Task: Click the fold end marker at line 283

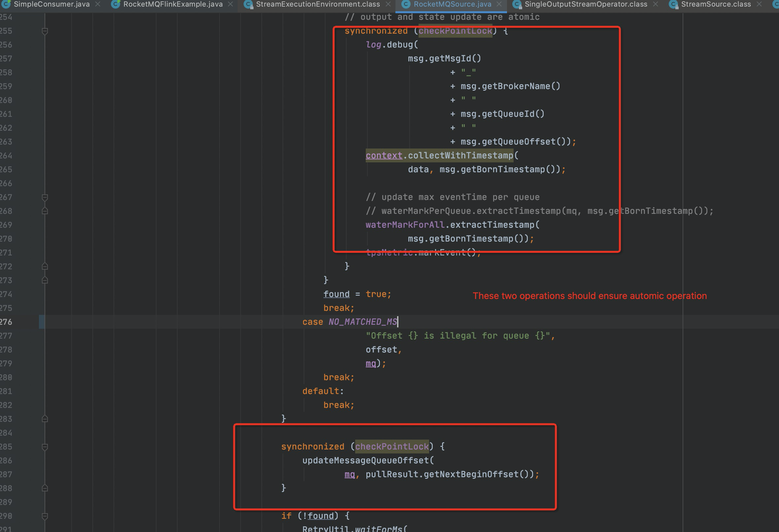Action: pyautogui.click(x=45, y=419)
